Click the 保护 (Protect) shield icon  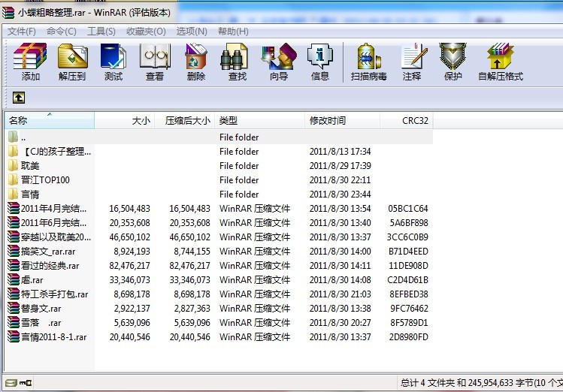(x=453, y=61)
